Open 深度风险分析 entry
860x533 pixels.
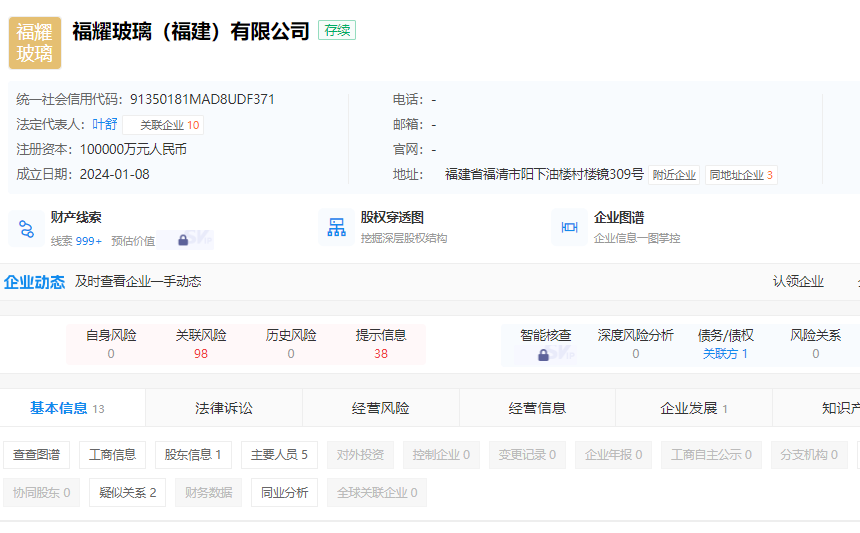(x=636, y=344)
